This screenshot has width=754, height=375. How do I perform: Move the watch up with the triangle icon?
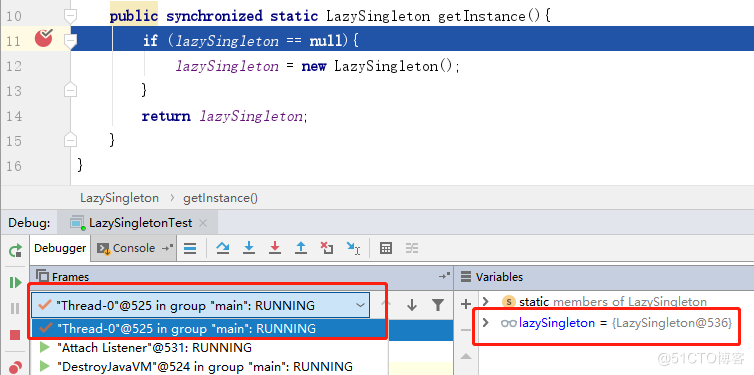pyautogui.click(x=465, y=356)
